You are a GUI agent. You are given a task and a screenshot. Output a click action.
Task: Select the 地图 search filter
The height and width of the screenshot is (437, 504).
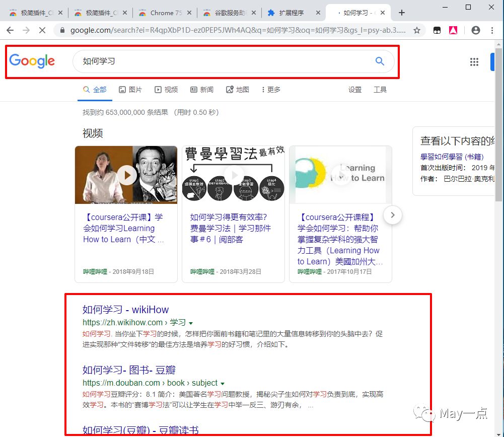point(238,90)
